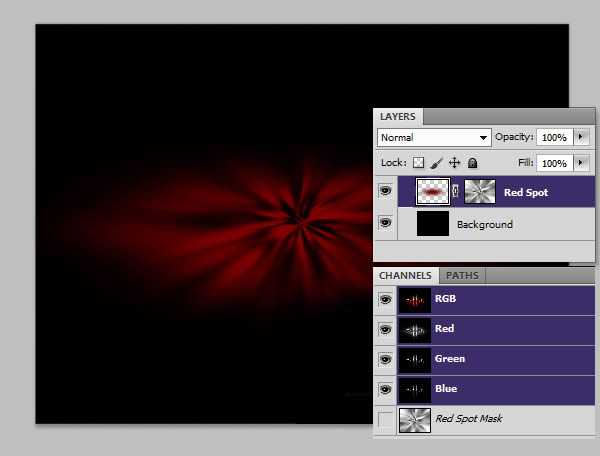Click the lock image pixels brush icon
Viewport: 600px width, 456px height.
pyautogui.click(x=436, y=163)
